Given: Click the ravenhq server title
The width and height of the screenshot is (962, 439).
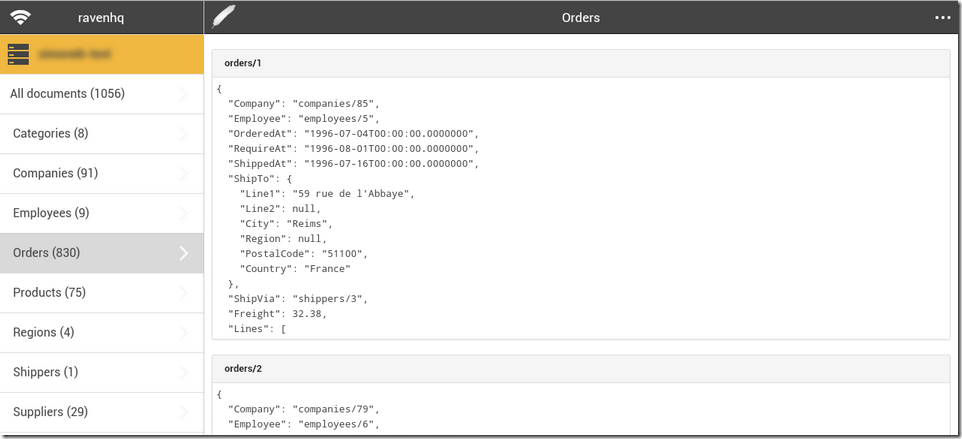Looking at the screenshot, I should tap(101, 18).
